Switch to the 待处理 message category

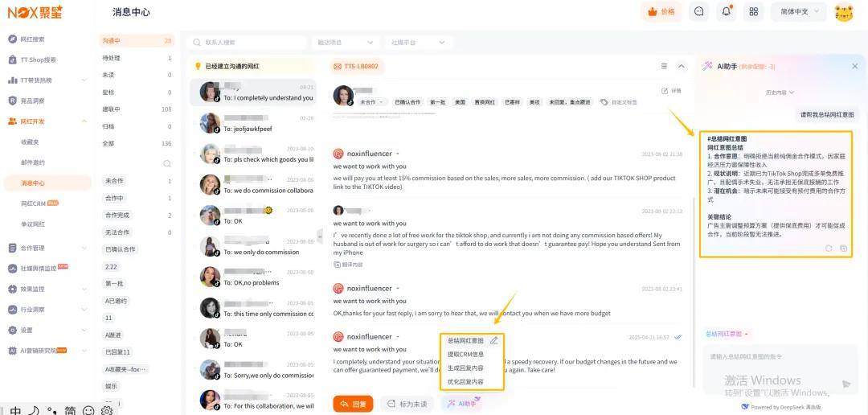tap(136, 58)
